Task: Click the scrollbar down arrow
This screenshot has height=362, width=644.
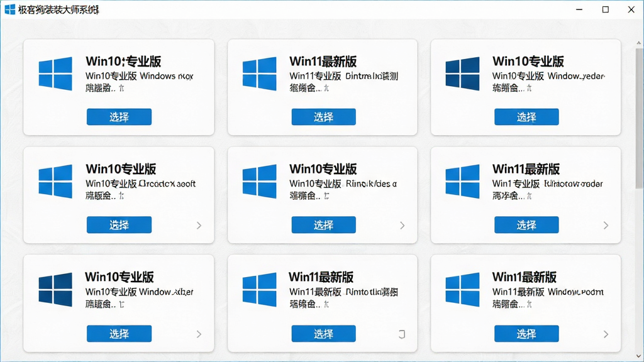Action: click(x=639, y=356)
